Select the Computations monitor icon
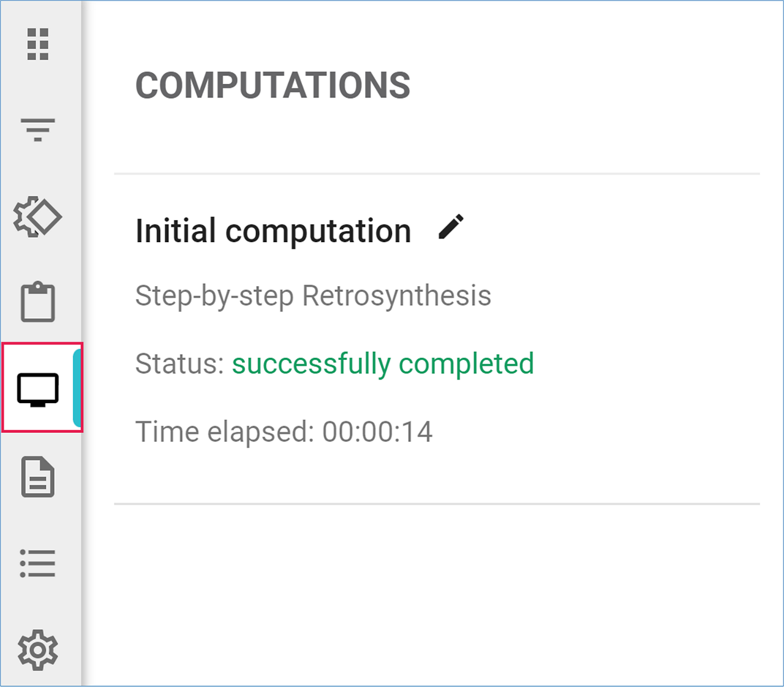Image resolution: width=784 pixels, height=687 pixels. click(x=38, y=389)
